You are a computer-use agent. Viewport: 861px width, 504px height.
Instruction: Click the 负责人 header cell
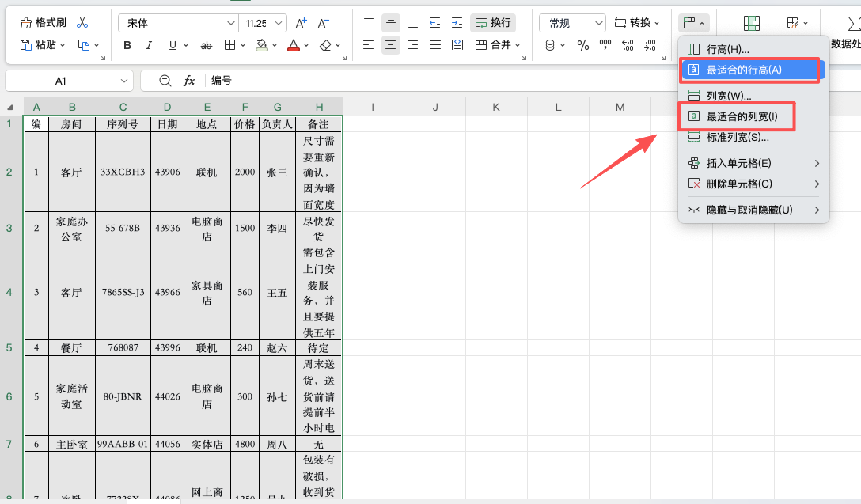pyautogui.click(x=277, y=124)
